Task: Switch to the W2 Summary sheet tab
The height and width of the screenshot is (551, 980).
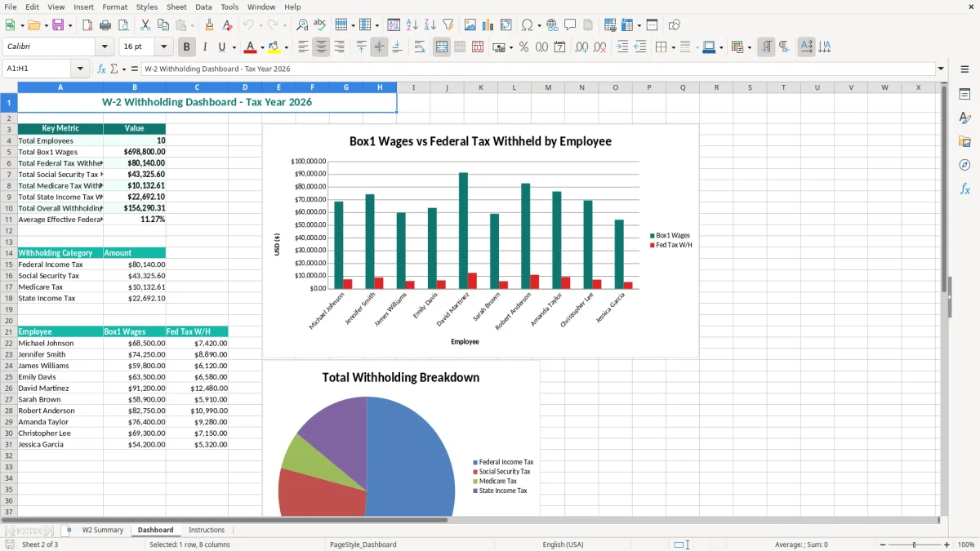Action: tap(103, 531)
